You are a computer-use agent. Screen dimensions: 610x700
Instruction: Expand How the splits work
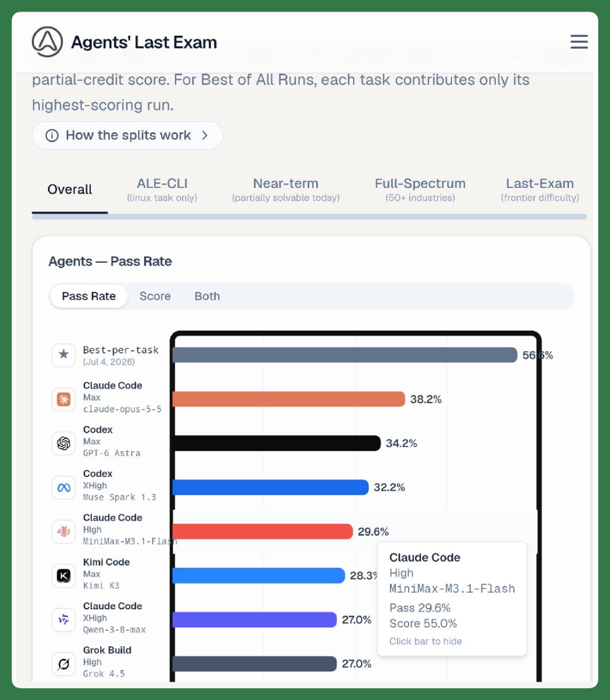(127, 135)
